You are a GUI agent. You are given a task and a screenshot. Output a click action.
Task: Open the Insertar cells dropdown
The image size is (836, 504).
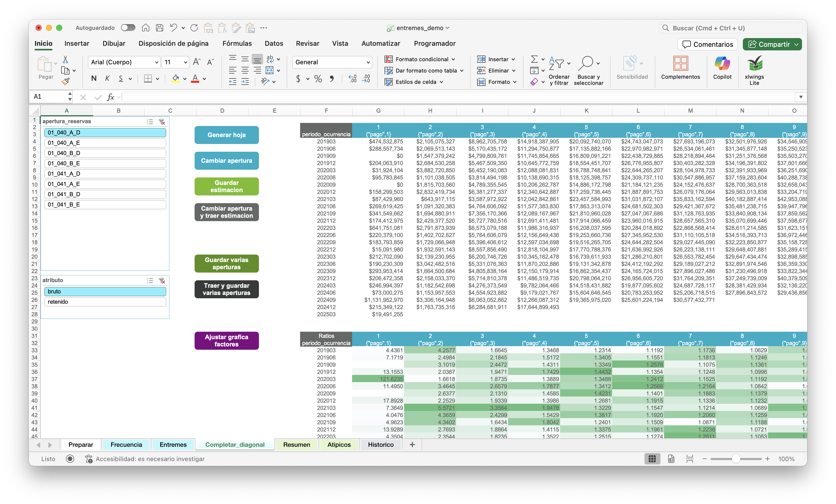(496, 59)
